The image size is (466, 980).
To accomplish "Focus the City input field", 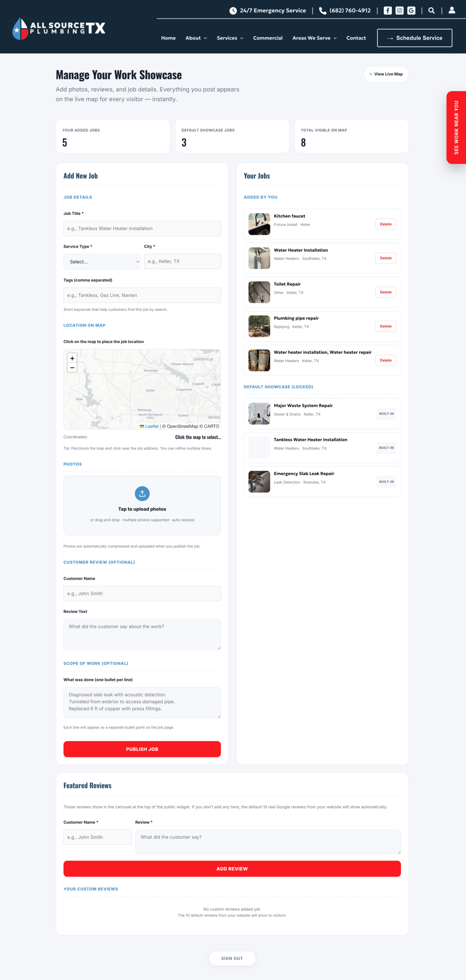I will [x=182, y=261].
